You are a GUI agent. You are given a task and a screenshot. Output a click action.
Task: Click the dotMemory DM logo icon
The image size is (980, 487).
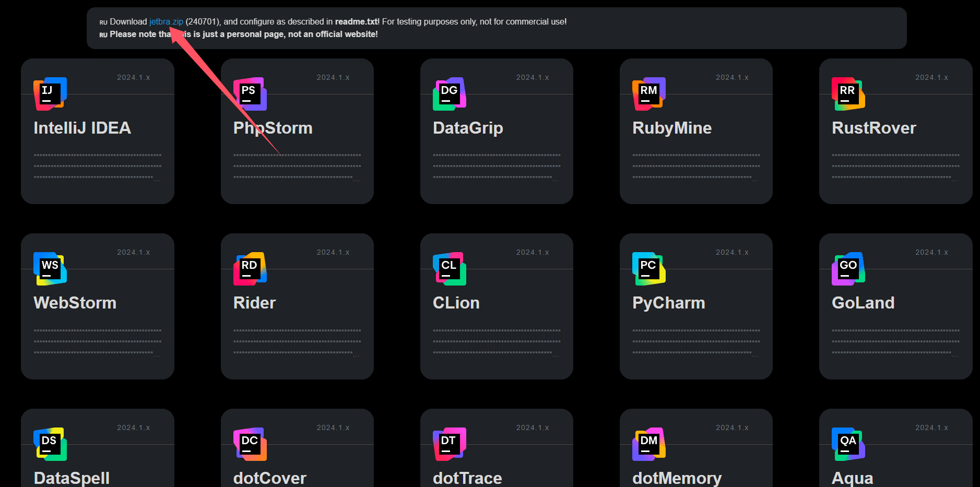649,444
